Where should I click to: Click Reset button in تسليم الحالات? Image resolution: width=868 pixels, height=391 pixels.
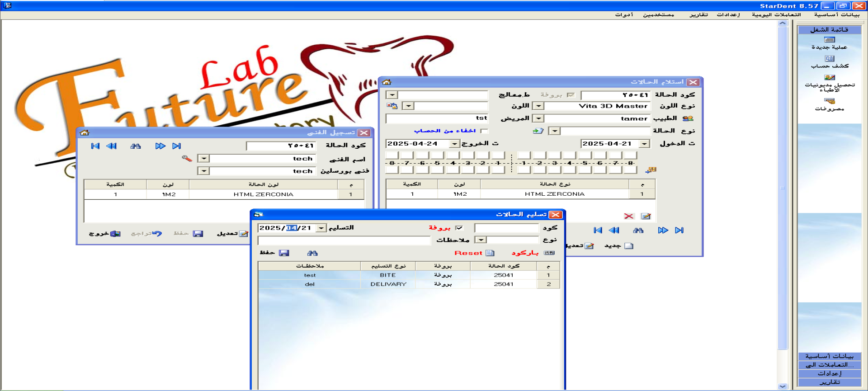(x=474, y=253)
